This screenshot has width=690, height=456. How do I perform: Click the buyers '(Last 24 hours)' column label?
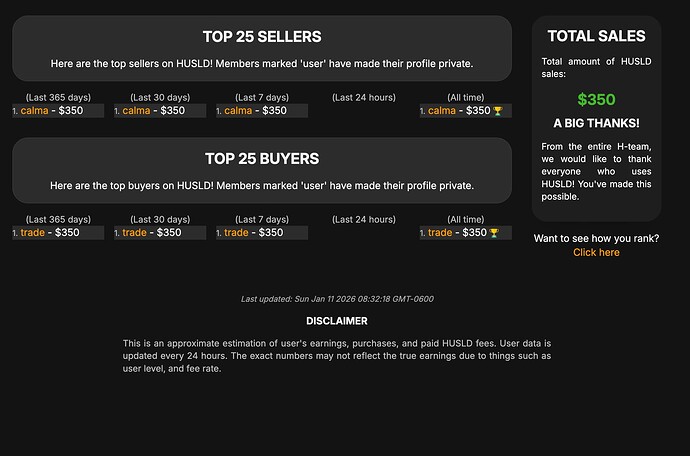(x=364, y=220)
